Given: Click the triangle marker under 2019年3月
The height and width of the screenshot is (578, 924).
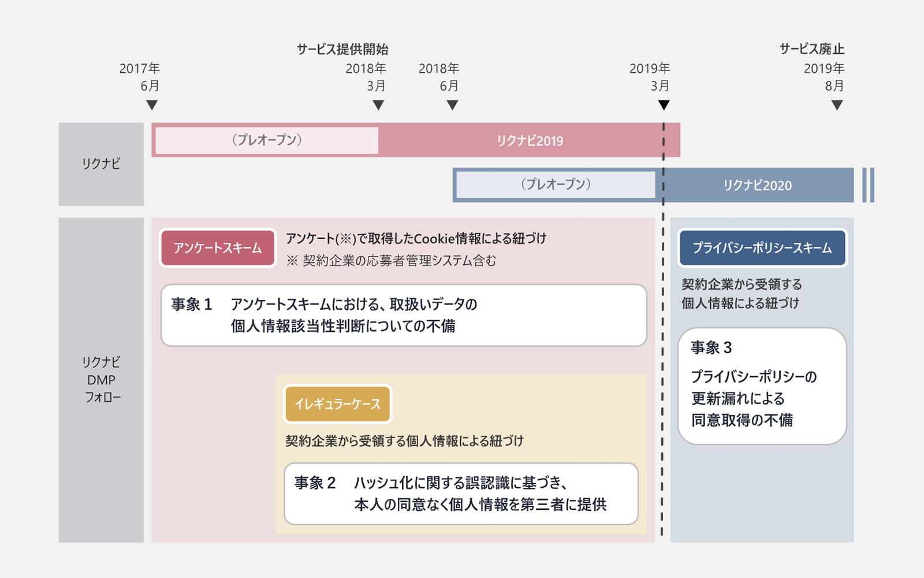Looking at the screenshot, I should pos(664,105).
